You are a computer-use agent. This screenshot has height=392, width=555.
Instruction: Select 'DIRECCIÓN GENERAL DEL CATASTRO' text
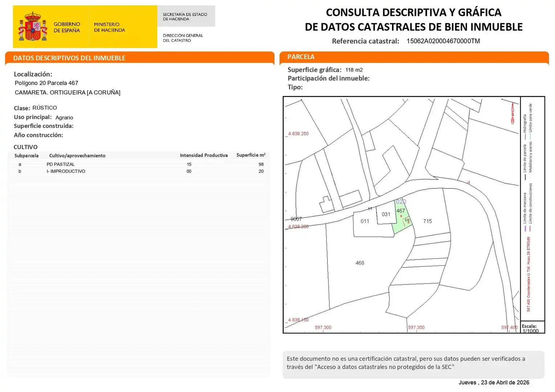click(x=183, y=38)
